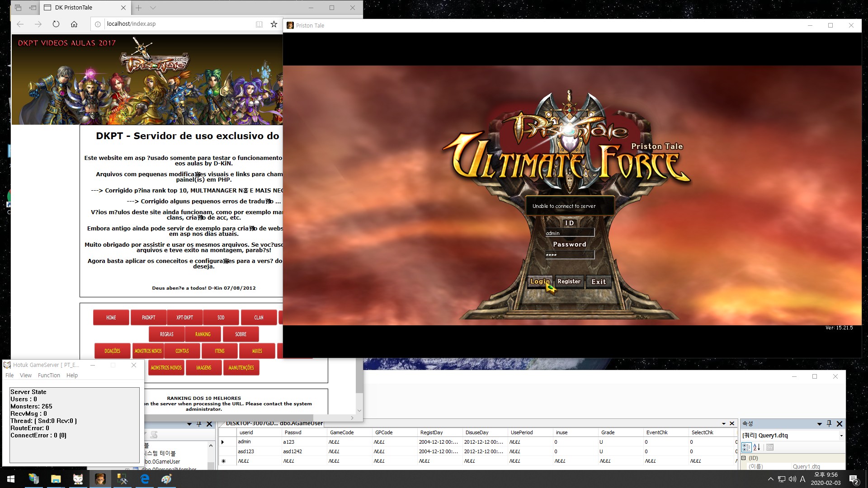Open the View menu in Hotuk GameServer
Screen dimensions: 868x488
pyautogui.click(x=26, y=375)
